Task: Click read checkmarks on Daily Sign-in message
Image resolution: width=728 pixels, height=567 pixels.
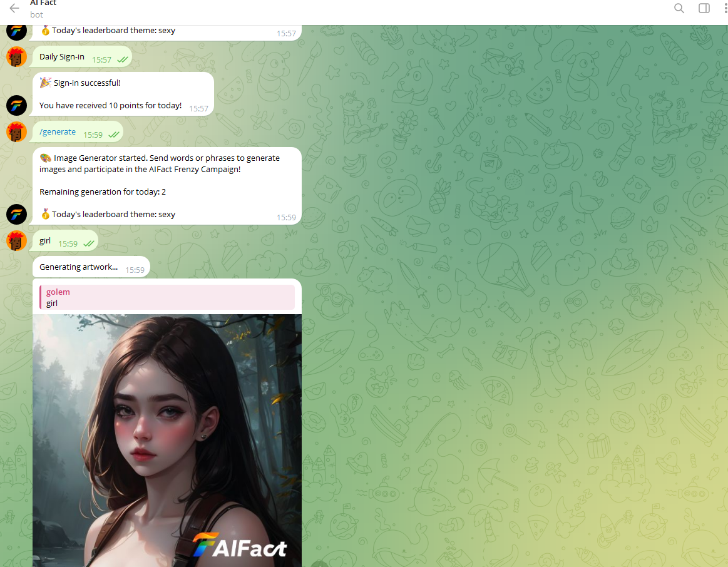Action: click(x=123, y=60)
